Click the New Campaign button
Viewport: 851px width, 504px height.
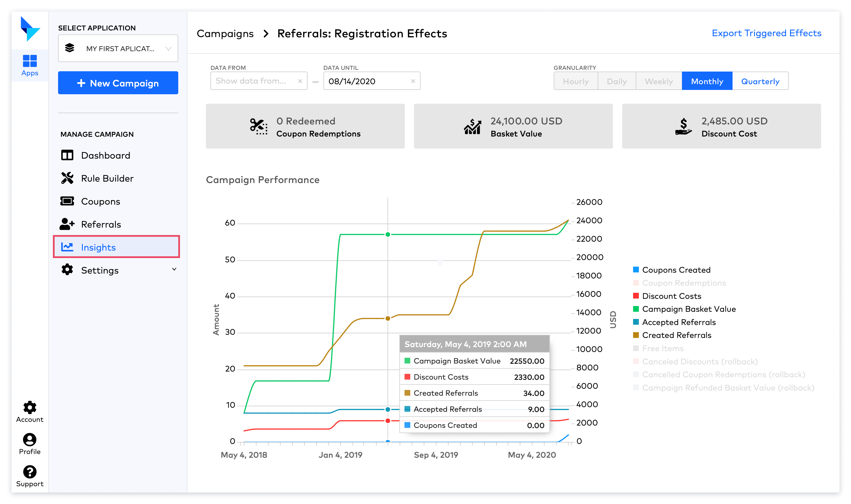tap(118, 83)
